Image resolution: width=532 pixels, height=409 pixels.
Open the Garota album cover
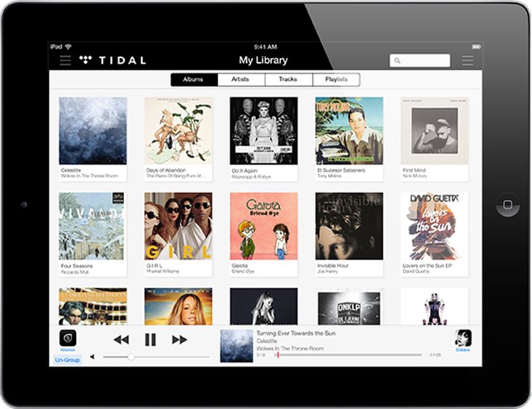click(263, 226)
